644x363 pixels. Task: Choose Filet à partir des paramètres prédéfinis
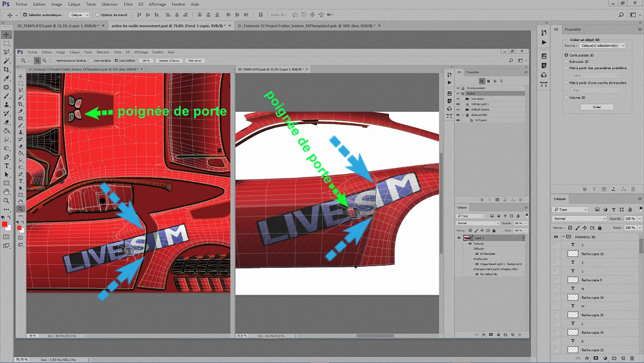tap(567, 68)
